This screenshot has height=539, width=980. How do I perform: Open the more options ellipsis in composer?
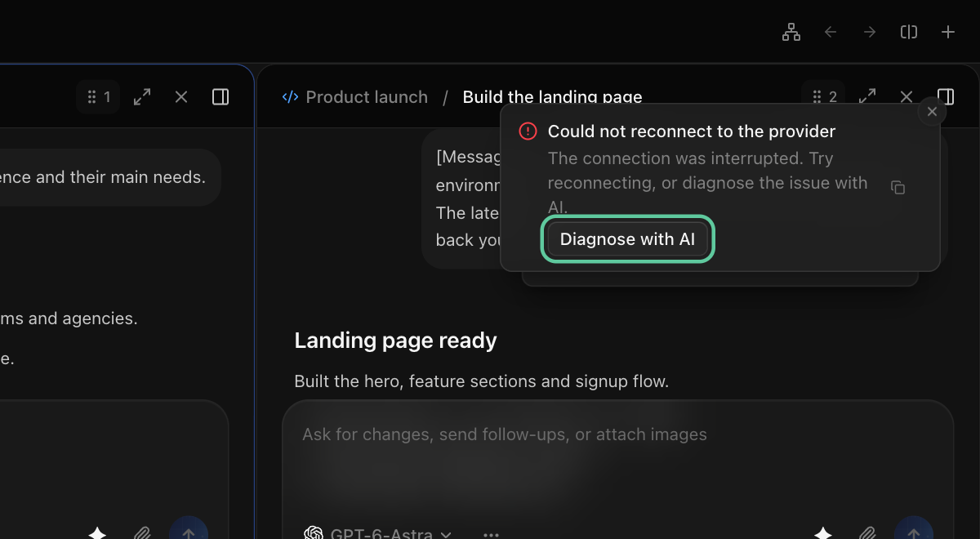pyautogui.click(x=491, y=535)
